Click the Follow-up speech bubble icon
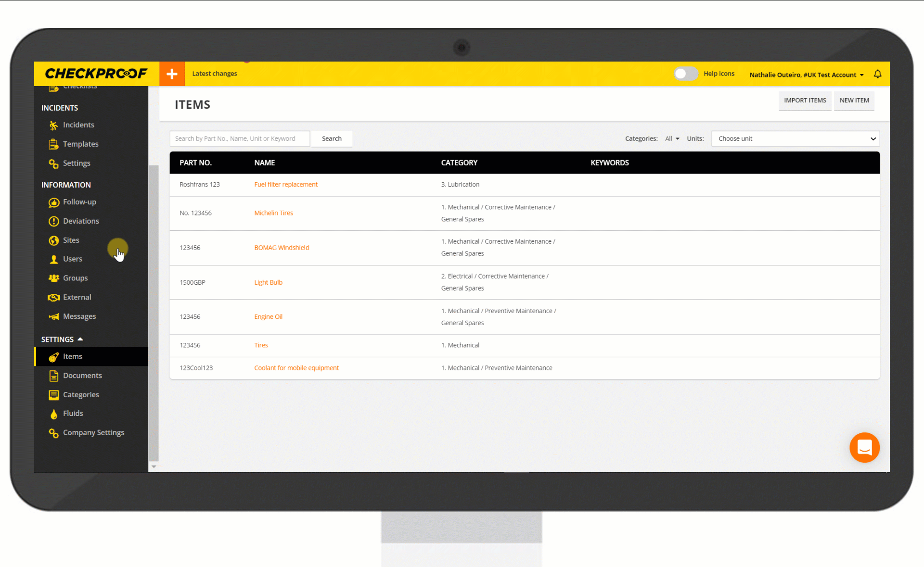The width and height of the screenshot is (924, 567). tap(53, 202)
